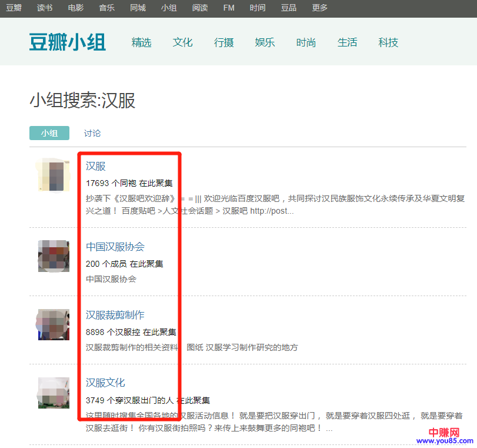
Task: Expand the 更多 top menu
Action: click(320, 8)
